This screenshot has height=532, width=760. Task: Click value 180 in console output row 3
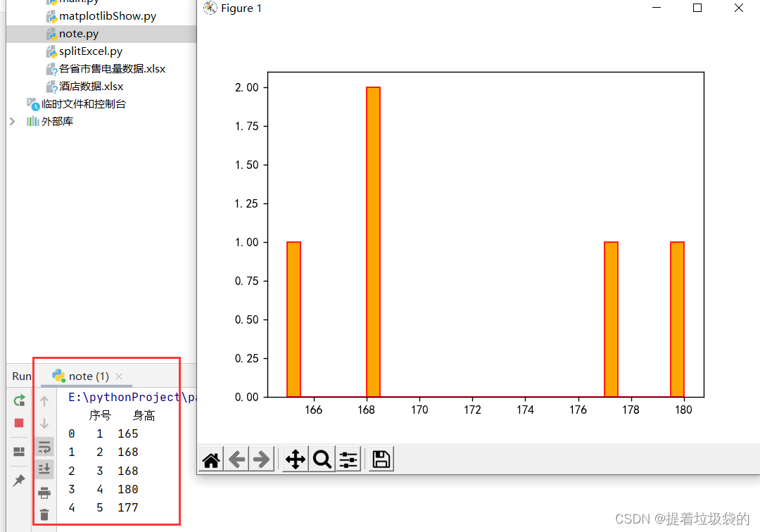click(128, 489)
